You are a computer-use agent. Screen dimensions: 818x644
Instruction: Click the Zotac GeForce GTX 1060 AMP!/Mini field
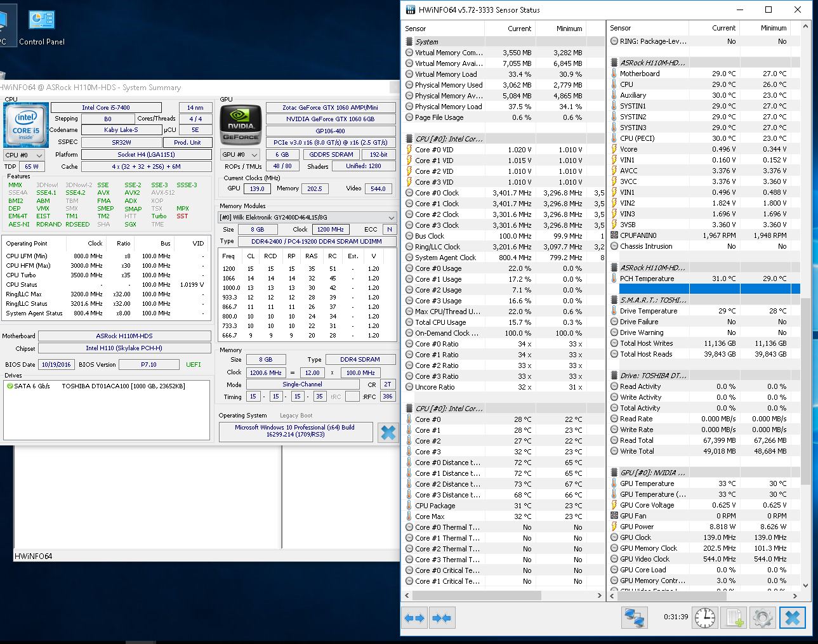pyautogui.click(x=331, y=108)
